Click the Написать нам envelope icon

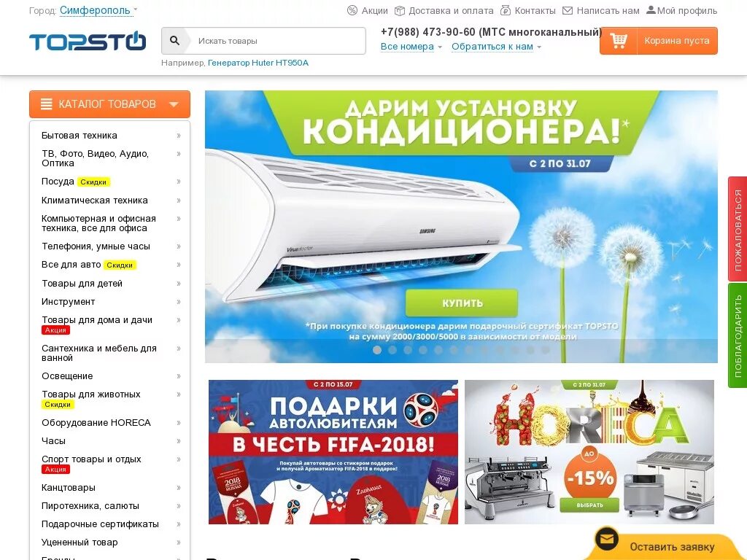(568, 10)
